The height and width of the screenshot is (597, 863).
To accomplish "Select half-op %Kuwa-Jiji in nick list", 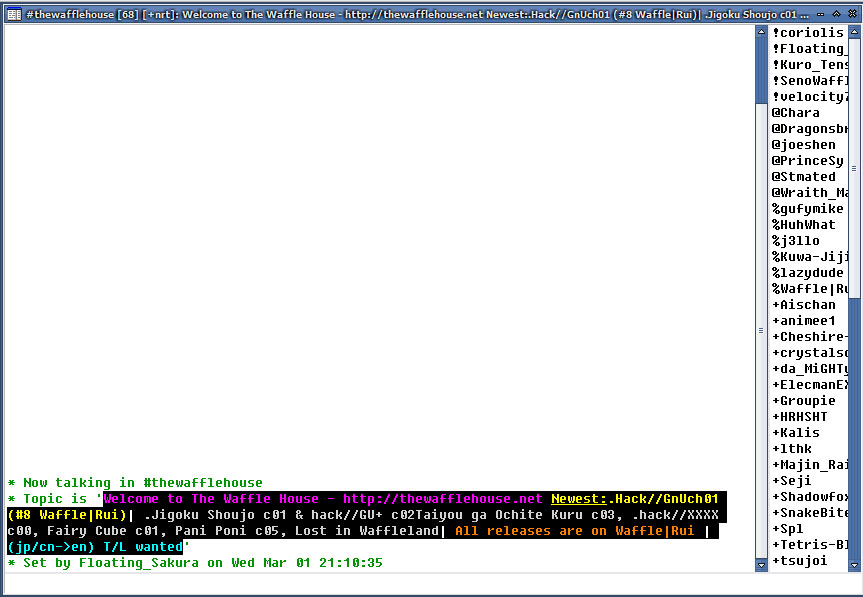I will (809, 257).
